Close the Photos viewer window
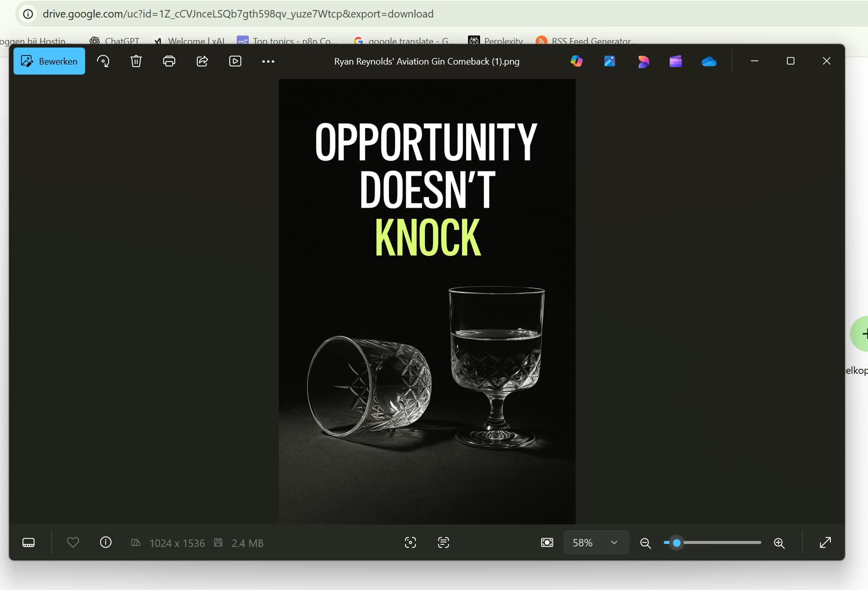 [x=826, y=61]
